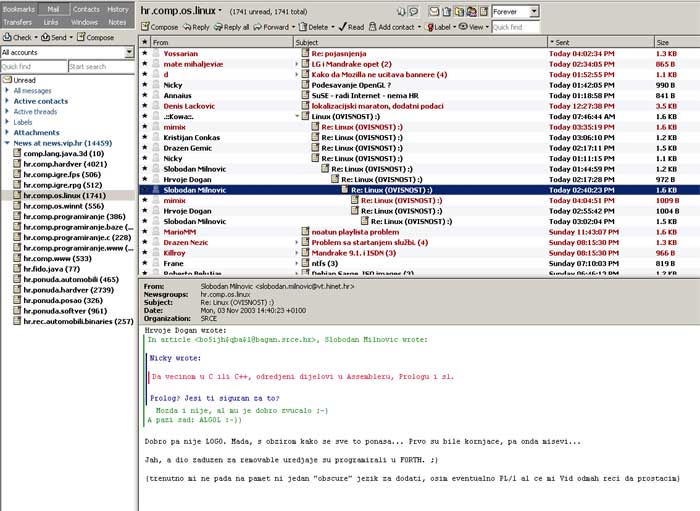
Task: Open the hr.comp.hardver newsgroup
Action: pos(65,164)
